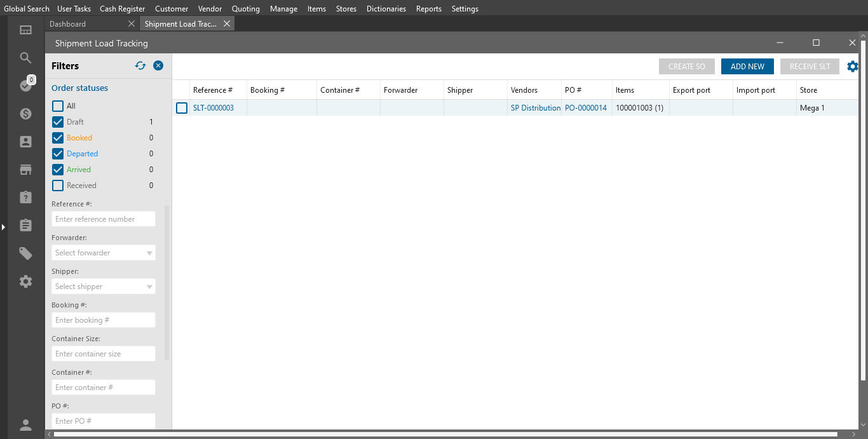Open the Cash Register menu
The image size is (868, 439).
coord(123,9)
